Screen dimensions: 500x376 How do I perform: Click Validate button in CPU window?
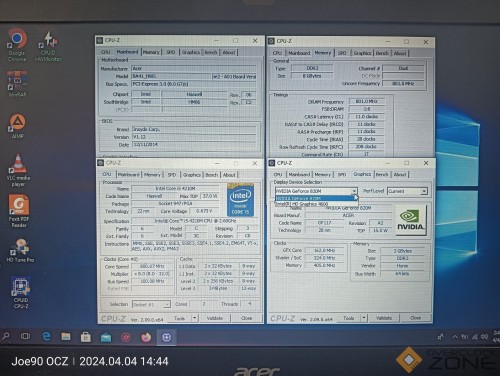tap(215, 318)
